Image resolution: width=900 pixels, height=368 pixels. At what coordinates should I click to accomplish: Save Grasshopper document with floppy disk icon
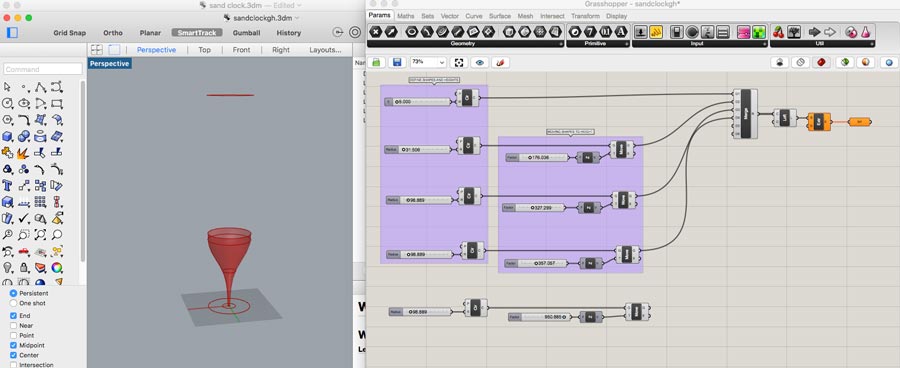396,62
